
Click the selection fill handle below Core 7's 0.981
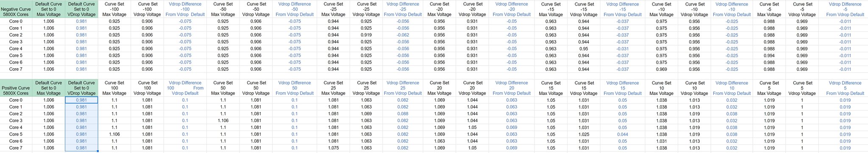click(98, 151)
